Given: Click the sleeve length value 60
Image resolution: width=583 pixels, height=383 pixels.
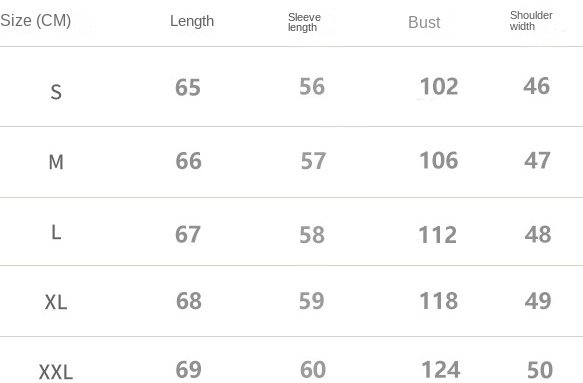Looking at the screenshot, I should pos(313,370).
